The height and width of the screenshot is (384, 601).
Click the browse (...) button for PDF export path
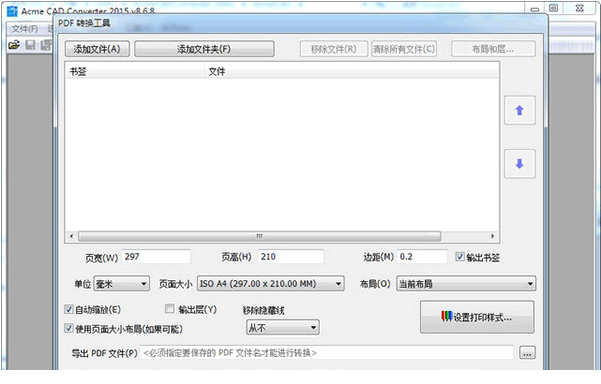click(527, 353)
